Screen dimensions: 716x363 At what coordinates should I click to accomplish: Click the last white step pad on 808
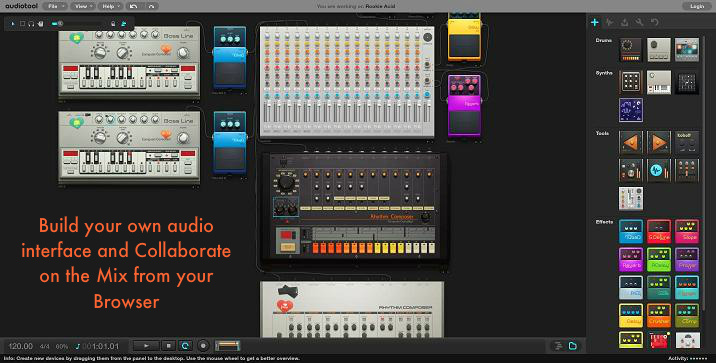pos(432,248)
